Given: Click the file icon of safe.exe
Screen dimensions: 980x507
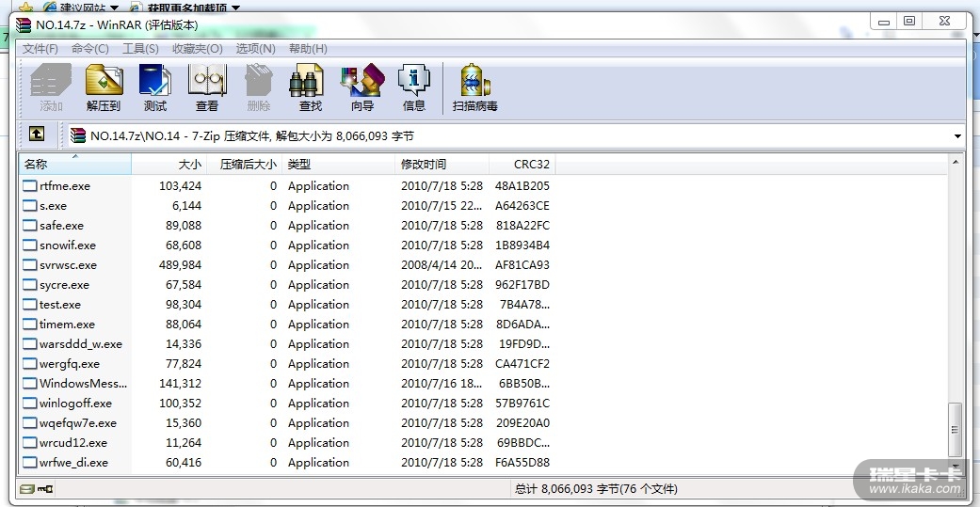Looking at the screenshot, I should click(x=30, y=226).
